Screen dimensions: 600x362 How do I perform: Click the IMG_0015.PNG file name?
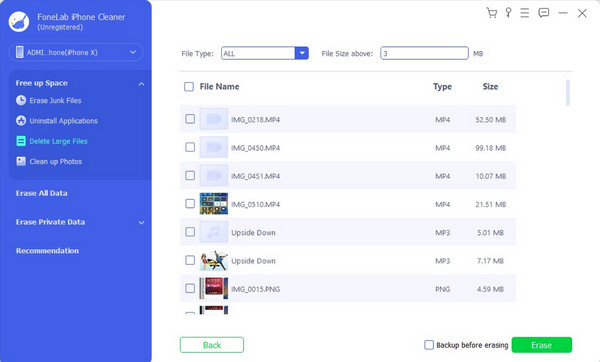coord(255,289)
